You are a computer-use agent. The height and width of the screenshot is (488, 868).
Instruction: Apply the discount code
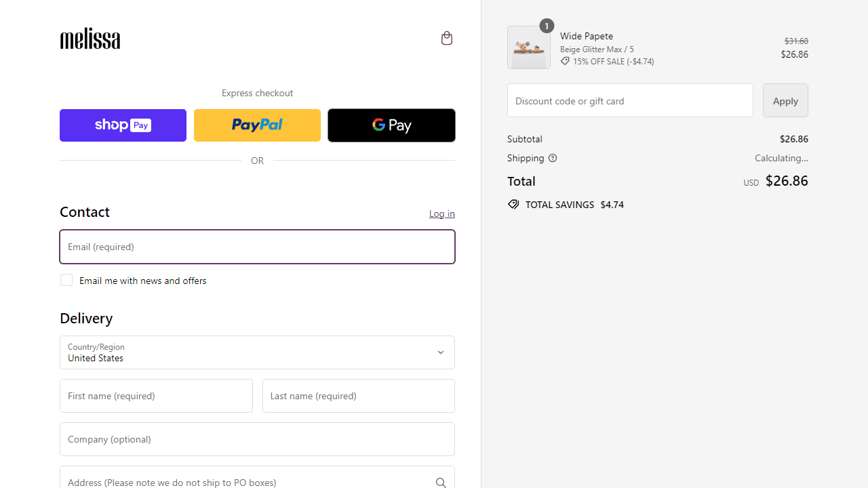[x=785, y=100]
